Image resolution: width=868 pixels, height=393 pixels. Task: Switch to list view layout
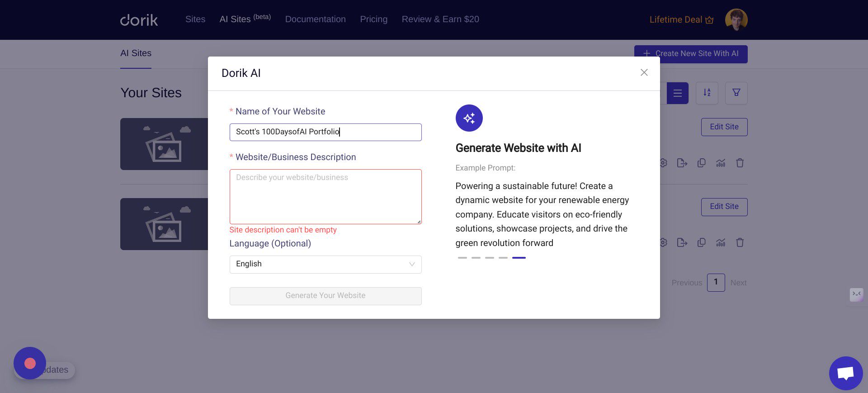pyautogui.click(x=677, y=93)
